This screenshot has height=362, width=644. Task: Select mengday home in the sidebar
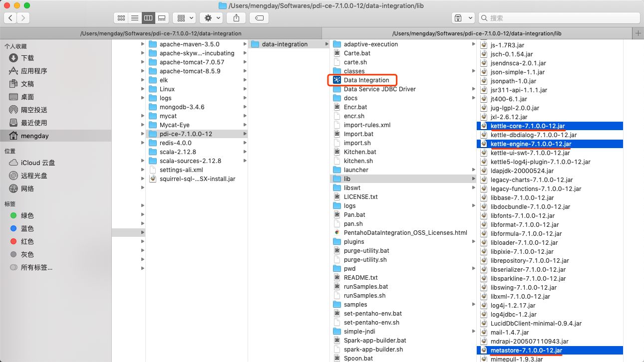55,136
